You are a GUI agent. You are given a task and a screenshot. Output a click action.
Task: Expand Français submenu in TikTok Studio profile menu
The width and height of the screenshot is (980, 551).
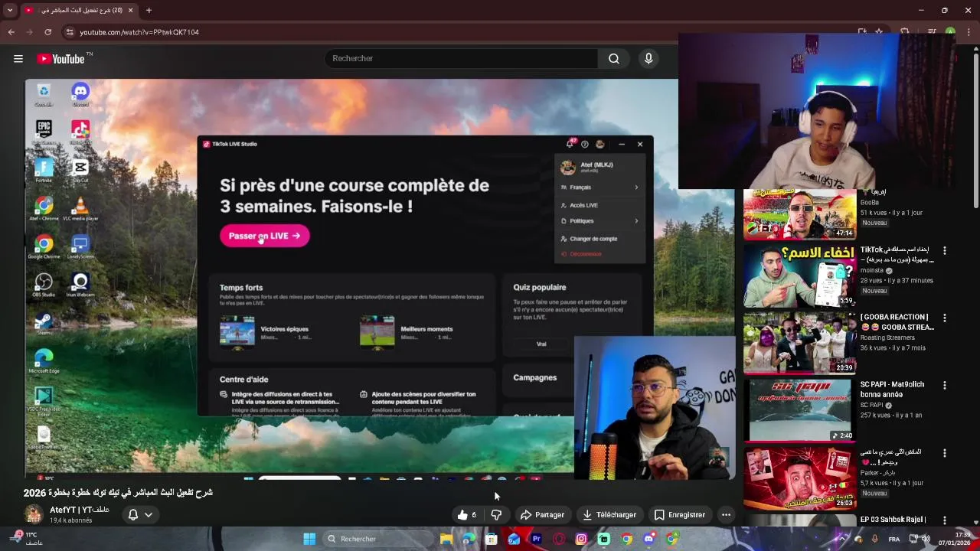click(x=599, y=187)
